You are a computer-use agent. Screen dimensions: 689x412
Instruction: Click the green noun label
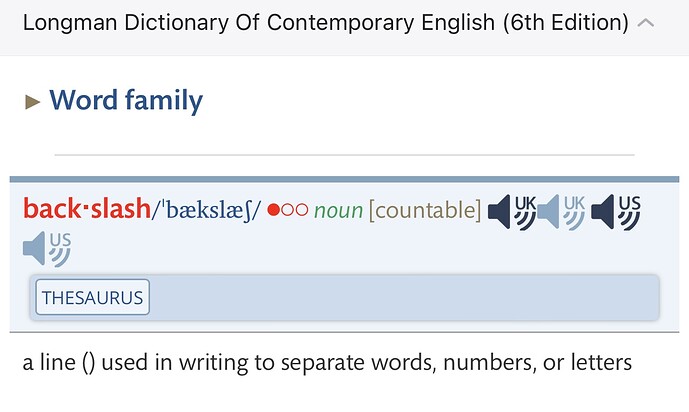(338, 211)
